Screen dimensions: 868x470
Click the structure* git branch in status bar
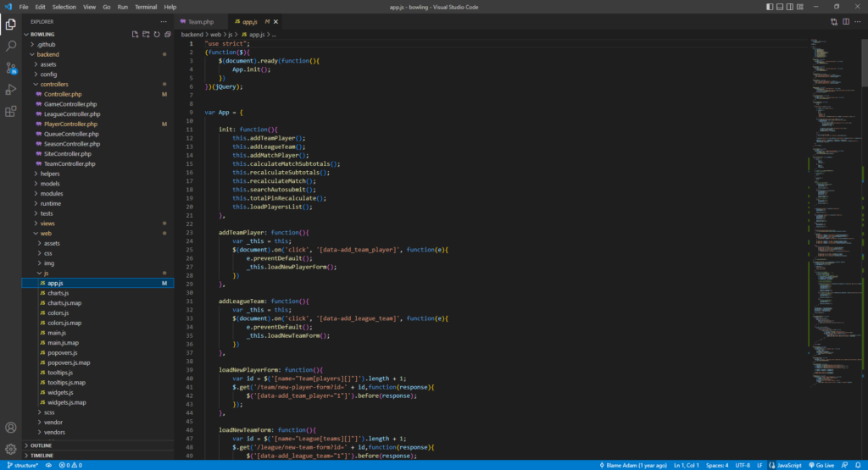click(x=23, y=465)
